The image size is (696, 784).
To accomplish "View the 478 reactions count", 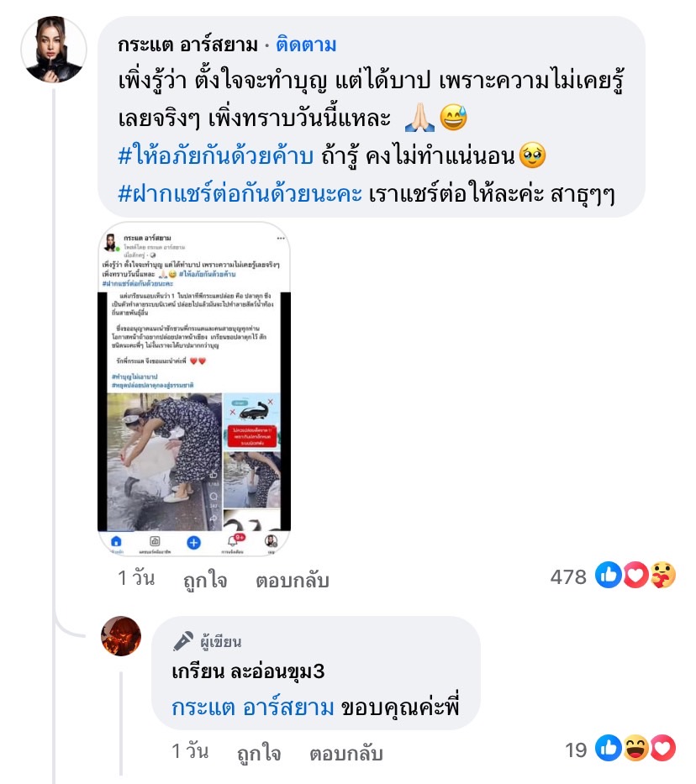I will click(x=568, y=576).
